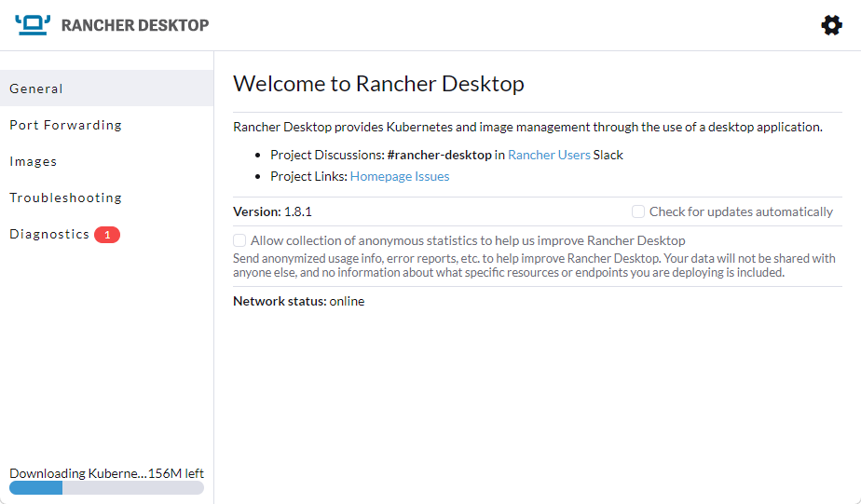The width and height of the screenshot is (861, 504).
Task: Open the Rancher Users Slack link
Action: click(x=549, y=155)
